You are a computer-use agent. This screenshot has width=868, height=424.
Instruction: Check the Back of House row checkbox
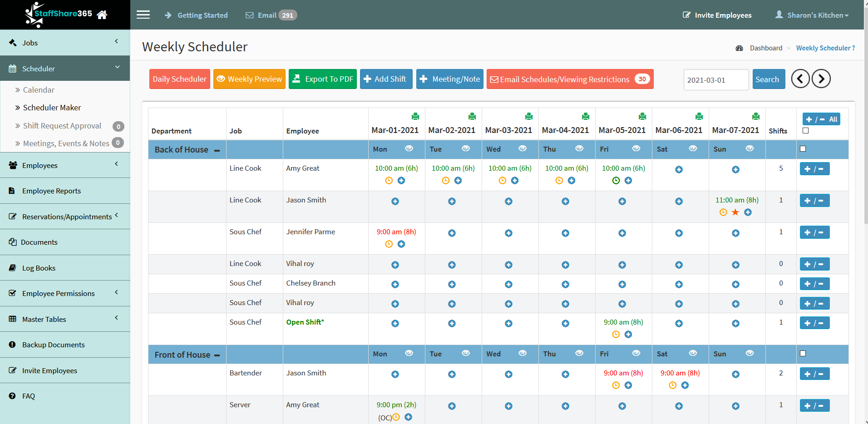click(x=803, y=149)
